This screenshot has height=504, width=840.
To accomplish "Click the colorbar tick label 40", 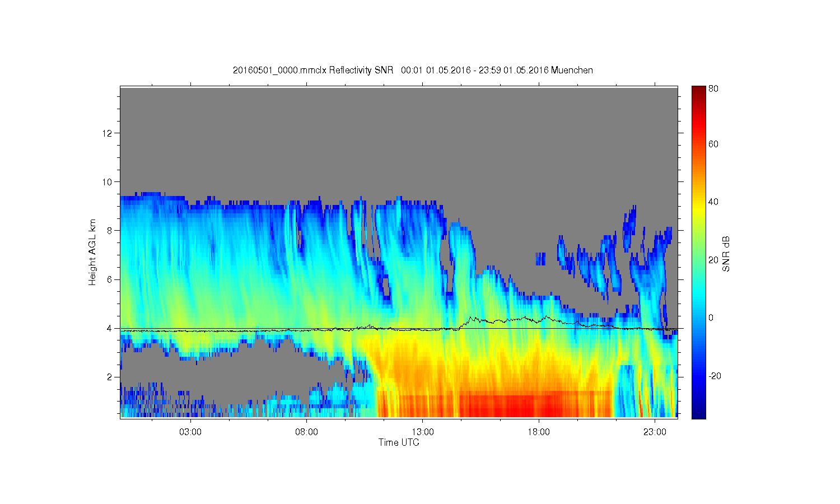I will (x=713, y=202).
